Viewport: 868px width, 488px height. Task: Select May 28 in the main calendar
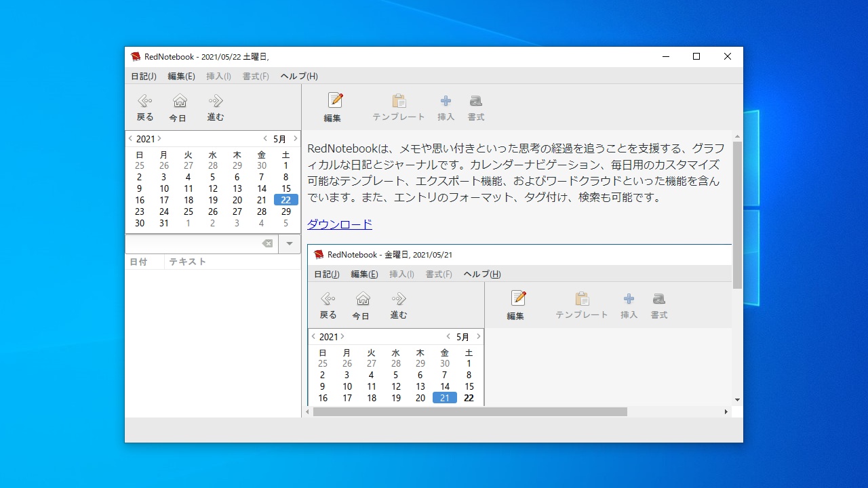coord(262,211)
